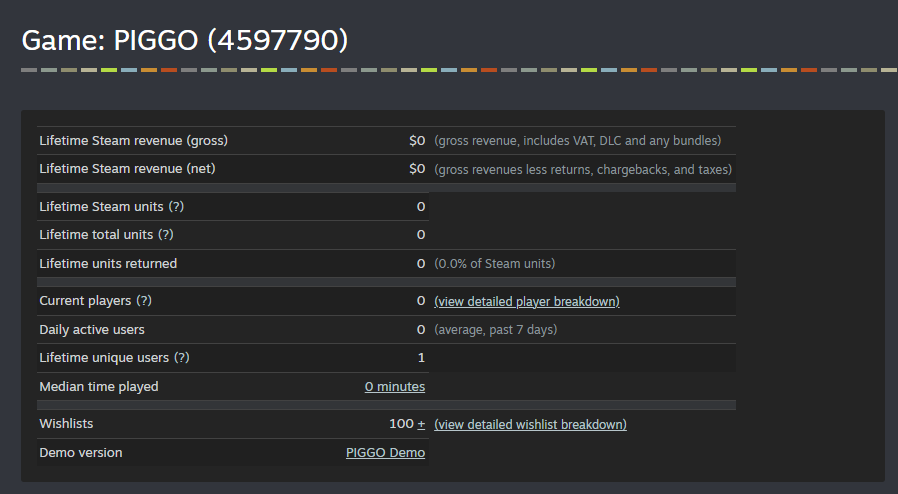Select the Wishlists label
Image resolution: width=898 pixels, height=494 pixels.
(x=66, y=424)
